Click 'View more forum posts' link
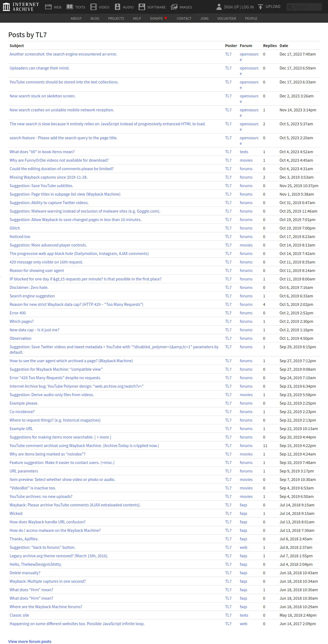Screen dimensions: 328x644 (30, 642)
